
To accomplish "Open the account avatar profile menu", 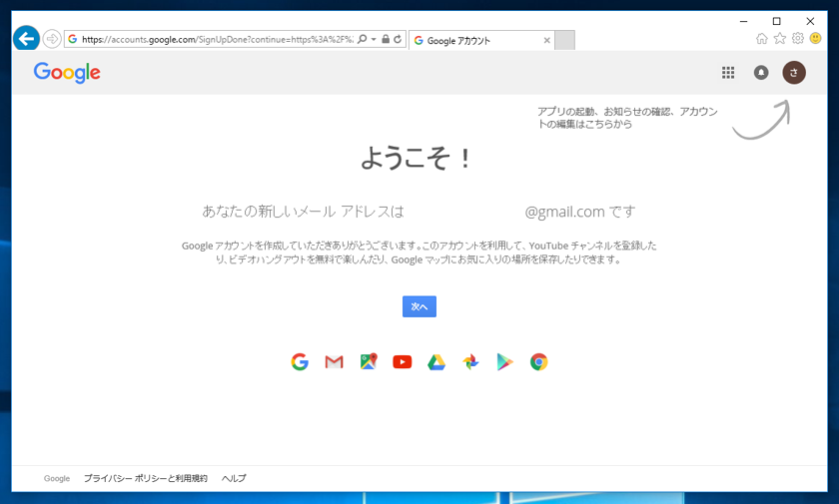I will [x=794, y=72].
